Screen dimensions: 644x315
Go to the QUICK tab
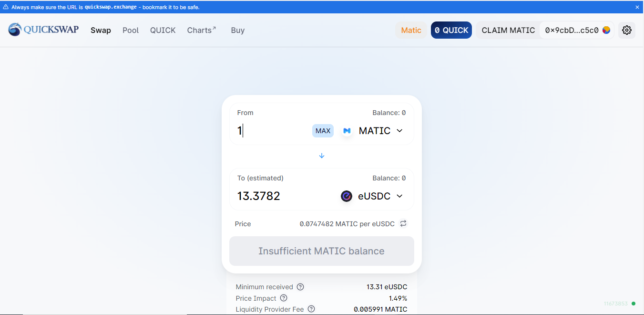163,30
